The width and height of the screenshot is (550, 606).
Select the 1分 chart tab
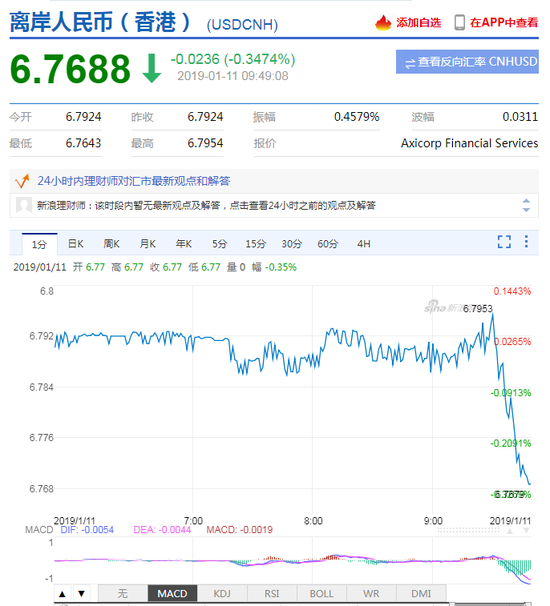click(x=39, y=244)
